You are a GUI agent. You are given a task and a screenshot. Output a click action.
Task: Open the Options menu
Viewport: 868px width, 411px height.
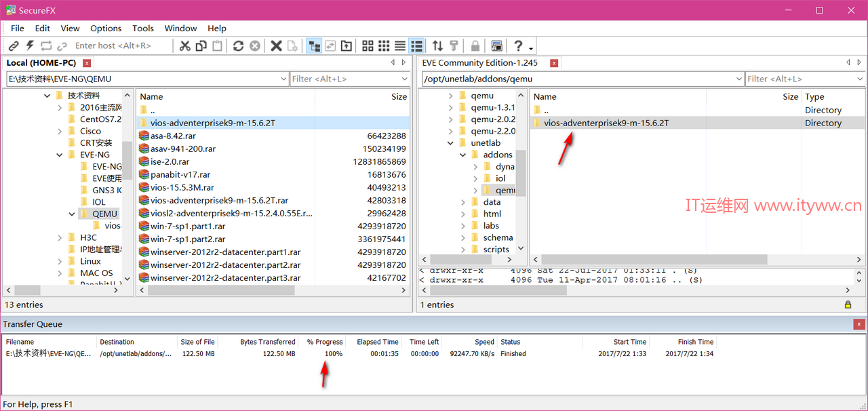coord(106,28)
